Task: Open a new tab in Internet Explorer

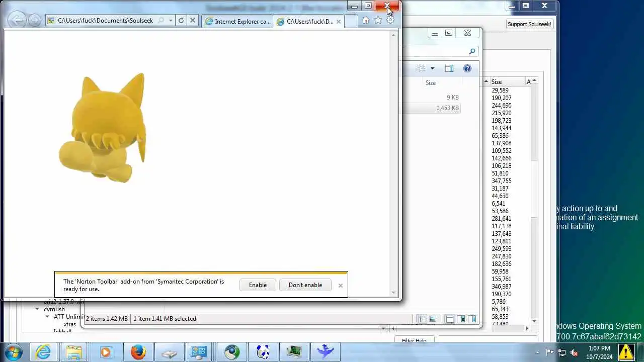Action: (x=351, y=21)
